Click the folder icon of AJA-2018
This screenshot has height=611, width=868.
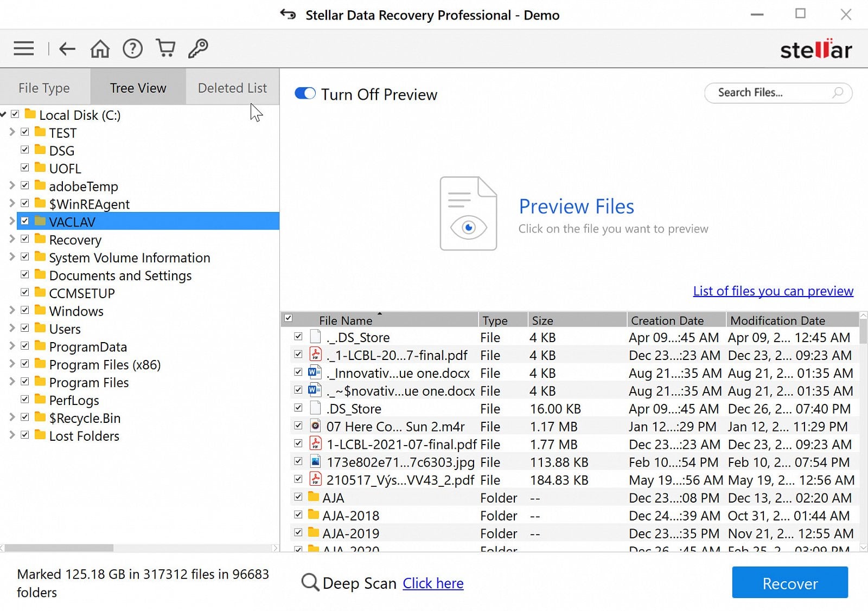[x=314, y=514]
